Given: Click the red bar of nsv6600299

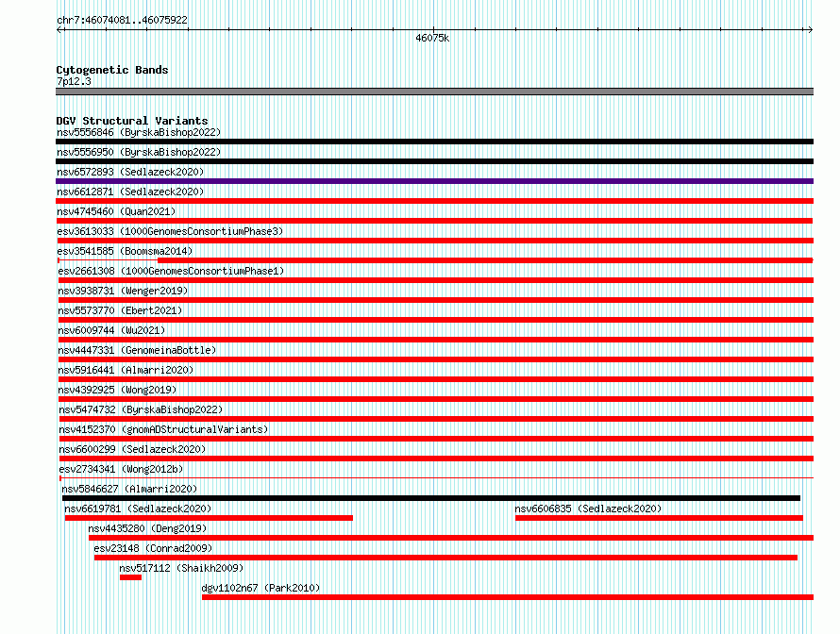Looking at the screenshot, I should [x=436, y=459].
